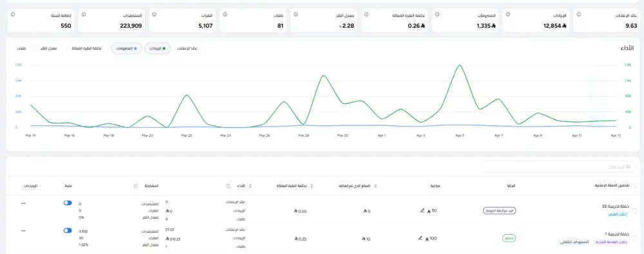644x254 pixels.
Task: Sort by الأداء column arrows
Action: pos(250,186)
